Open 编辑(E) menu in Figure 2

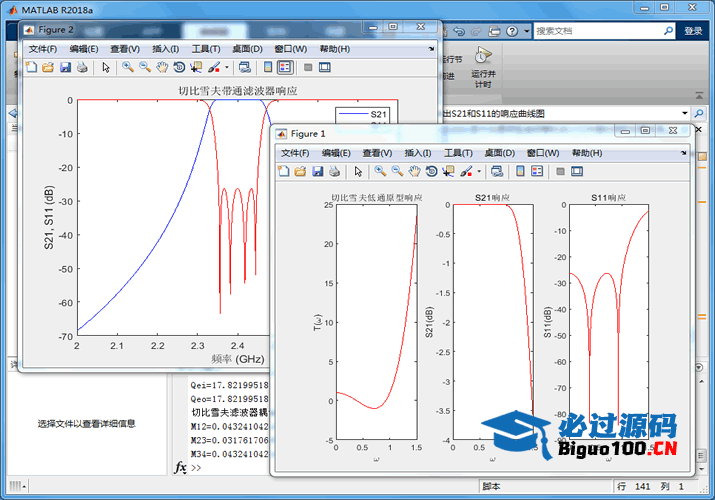click(84, 49)
